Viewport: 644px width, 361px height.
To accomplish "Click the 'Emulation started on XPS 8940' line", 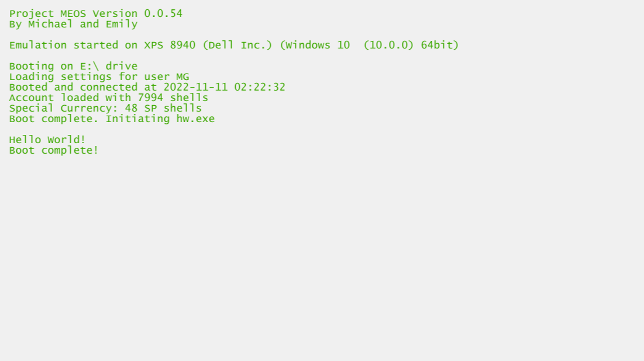I will click(102, 45).
